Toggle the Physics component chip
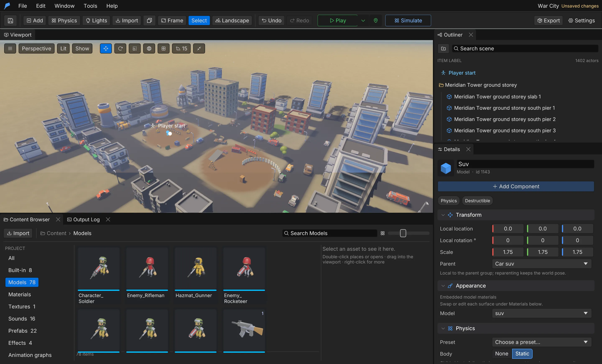This screenshot has height=364, width=602. click(x=449, y=201)
